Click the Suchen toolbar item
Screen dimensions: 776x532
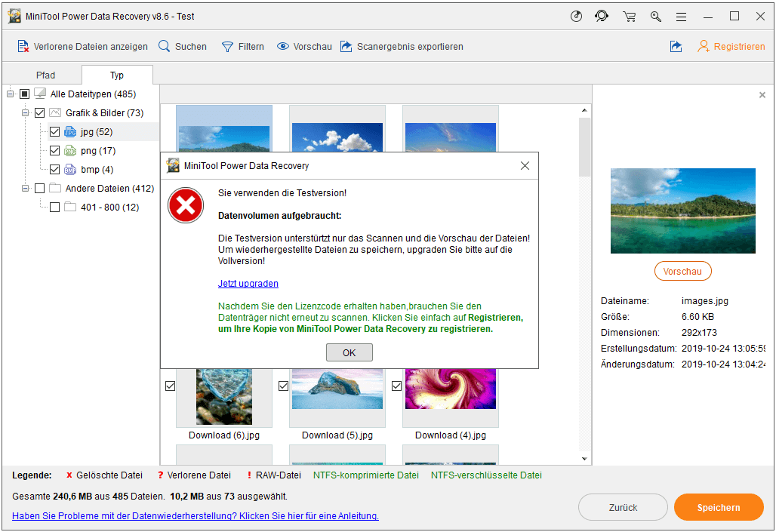pos(183,47)
